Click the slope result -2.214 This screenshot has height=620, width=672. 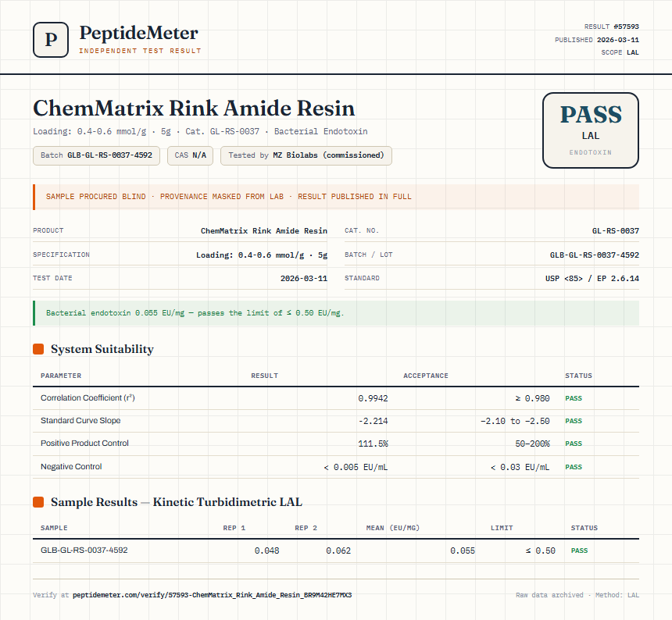point(373,421)
